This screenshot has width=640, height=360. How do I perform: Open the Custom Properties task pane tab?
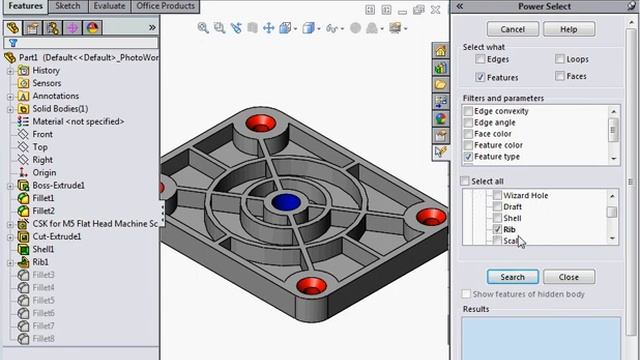(440, 135)
